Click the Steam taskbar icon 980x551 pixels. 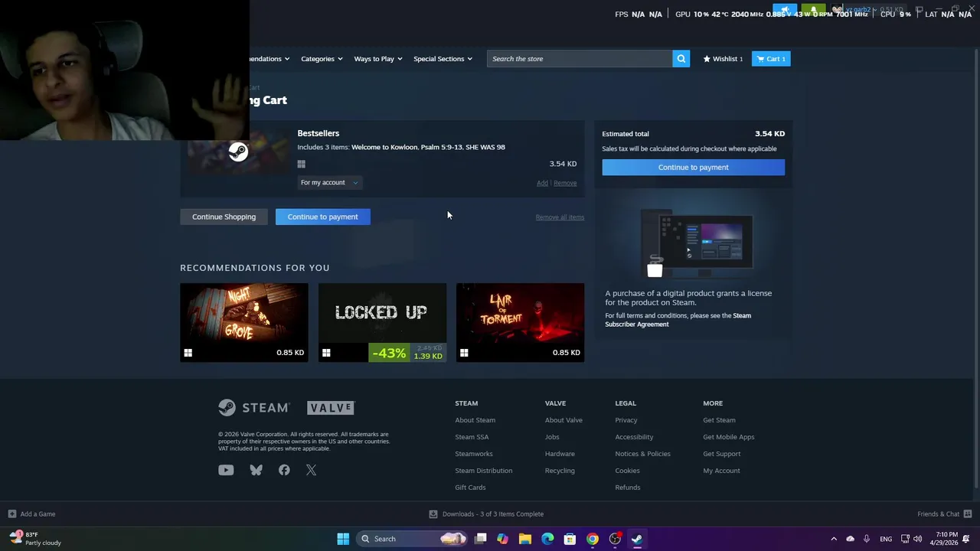point(637,539)
